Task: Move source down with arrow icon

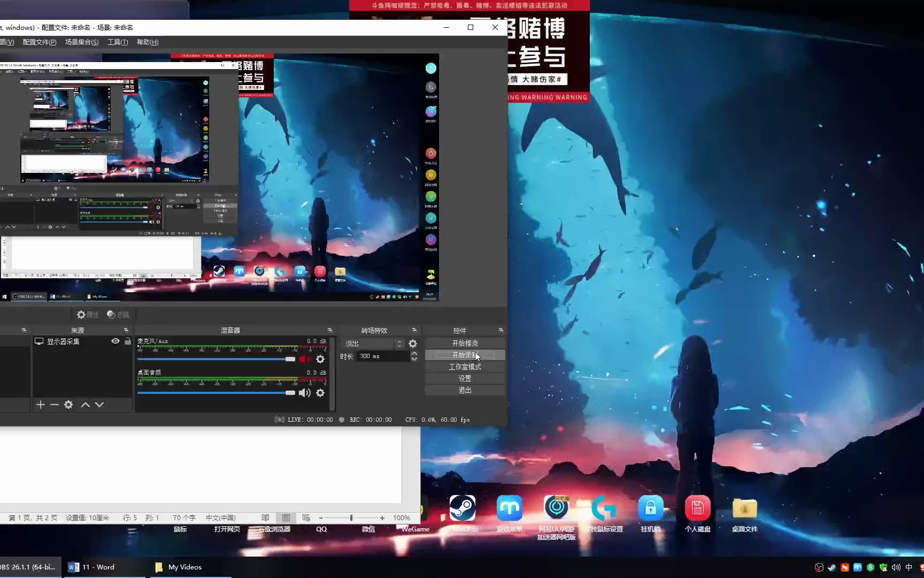Action: (99, 405)
